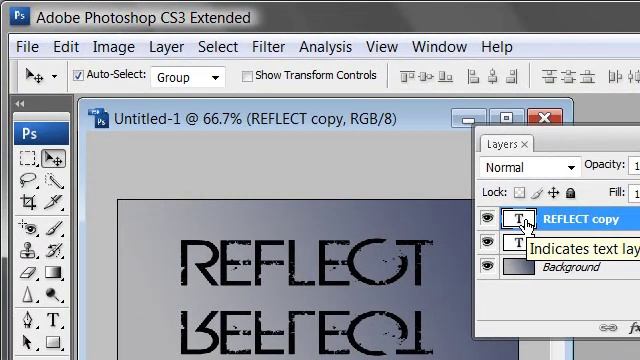Click Distribute Left Edges icon
The image size is (640, 360).
coord(615,76)
